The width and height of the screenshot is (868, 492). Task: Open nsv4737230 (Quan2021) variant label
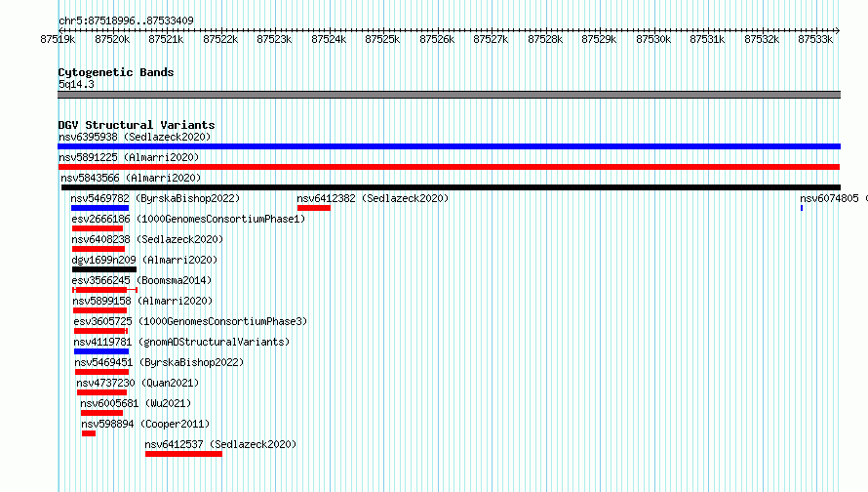[x=138, y=383]
